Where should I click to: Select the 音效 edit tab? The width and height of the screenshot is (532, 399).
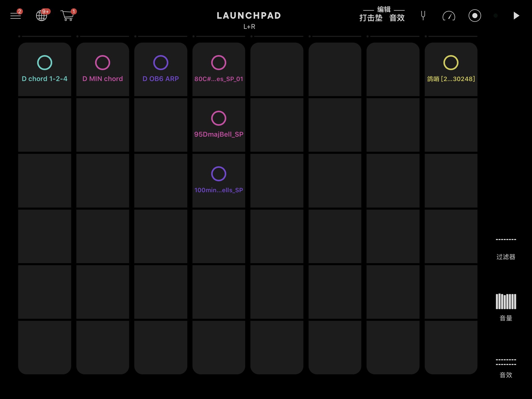pos(397,18)
